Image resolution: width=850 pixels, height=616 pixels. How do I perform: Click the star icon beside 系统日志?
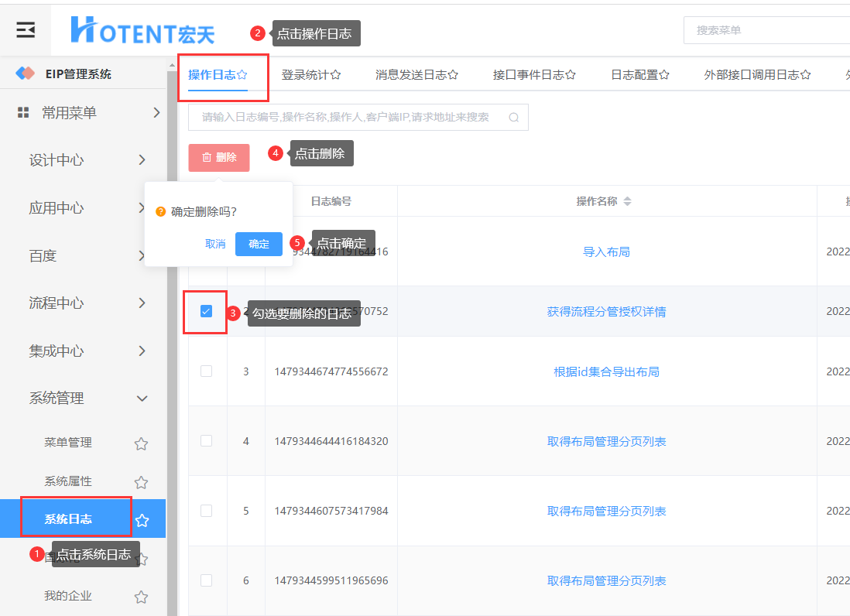(142, 520)
